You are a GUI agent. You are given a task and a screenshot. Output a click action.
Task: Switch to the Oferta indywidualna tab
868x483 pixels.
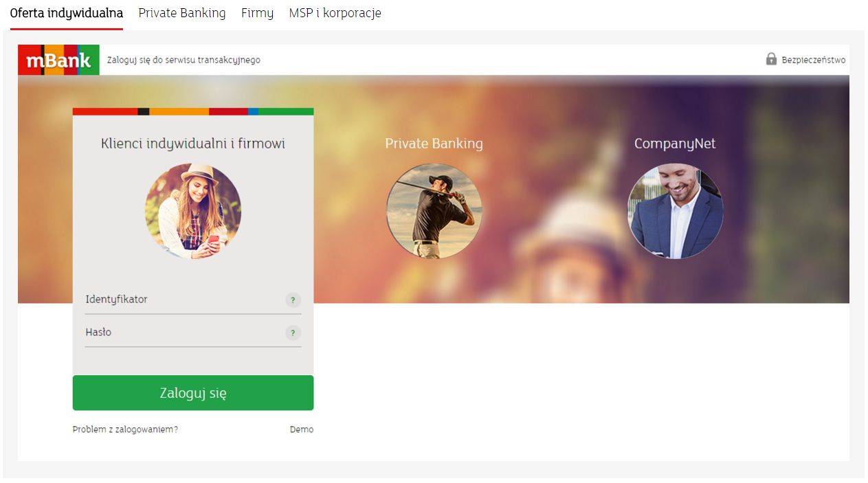[67, 13]
